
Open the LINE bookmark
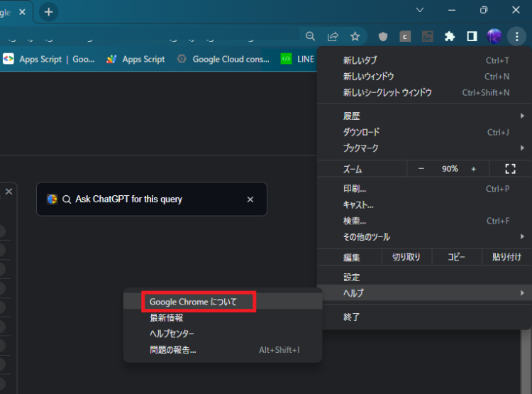[x=298, y=59]
